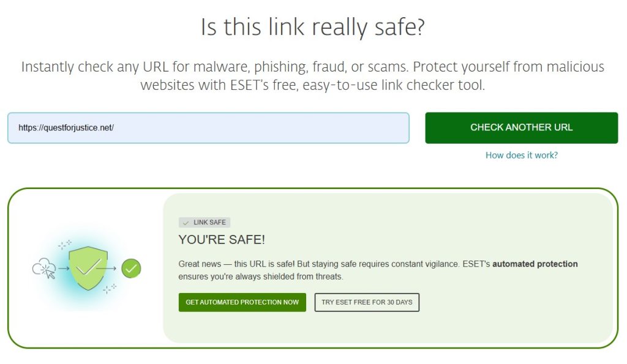
Task: Click the YOU'RE SAFE! heading
Action: [222, 240]
